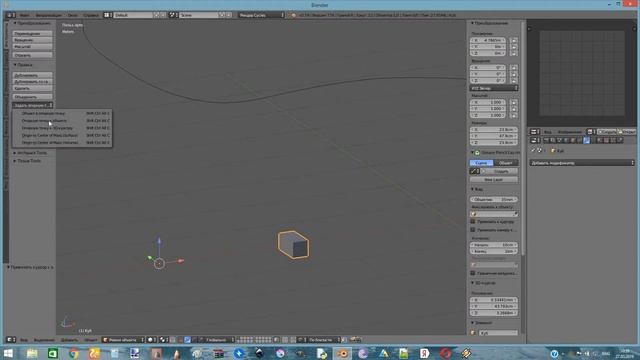Open the pivot point selector in 3D header
Screen dimensions: 640x360
pos(164,340)
